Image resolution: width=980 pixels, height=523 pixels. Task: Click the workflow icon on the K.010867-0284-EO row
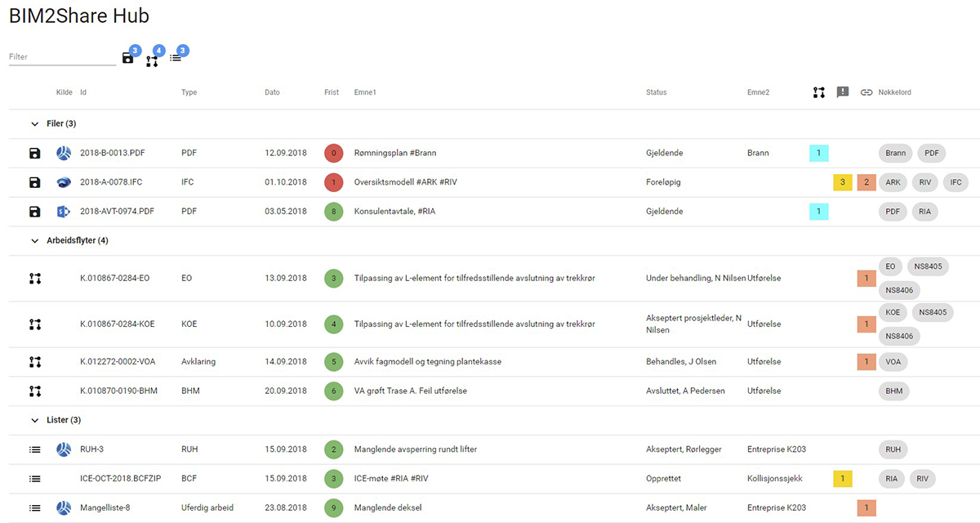coord(35,279)
